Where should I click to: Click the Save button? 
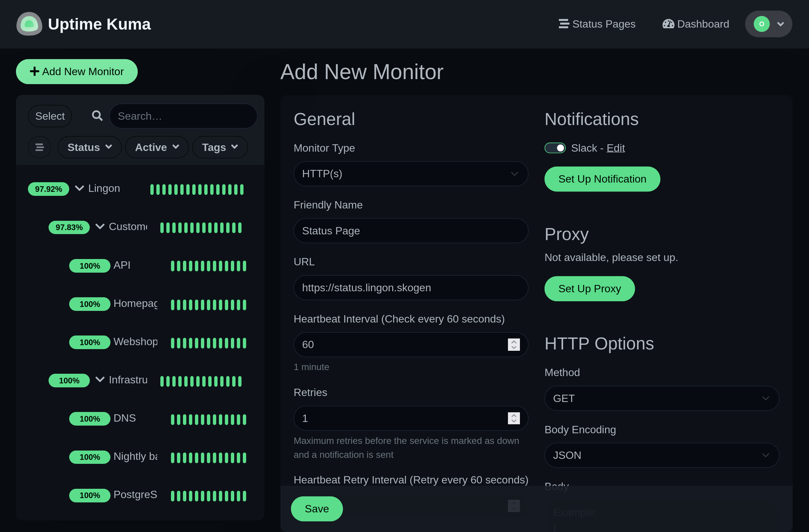(316, 509)
